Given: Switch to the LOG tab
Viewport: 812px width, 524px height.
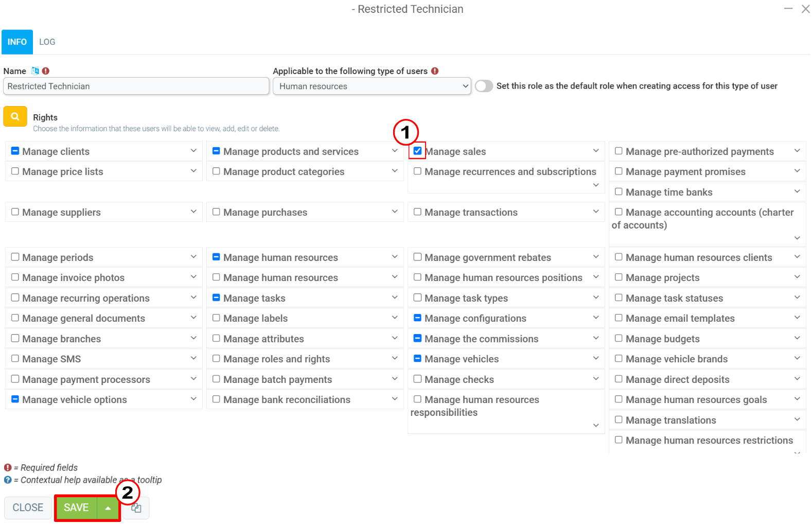Looking at the screenshot, I should (x=47, y=42).
